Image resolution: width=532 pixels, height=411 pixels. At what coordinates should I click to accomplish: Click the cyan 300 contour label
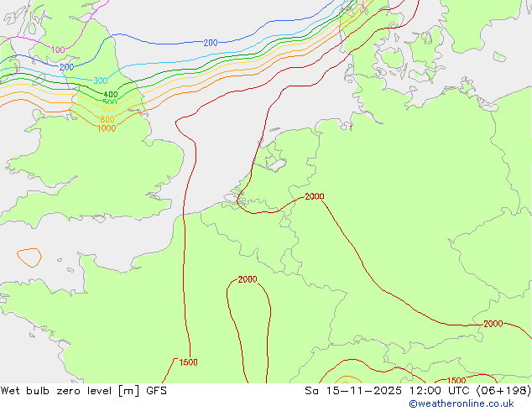point(101,81)
